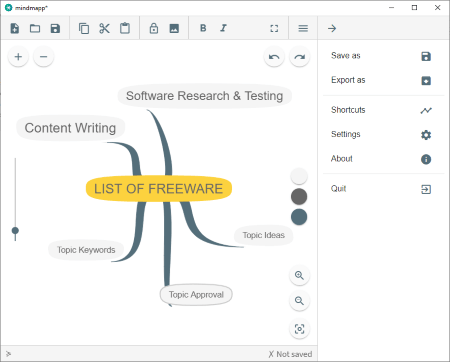
Task: Zoom in on the map
Action: click(299, 275)
